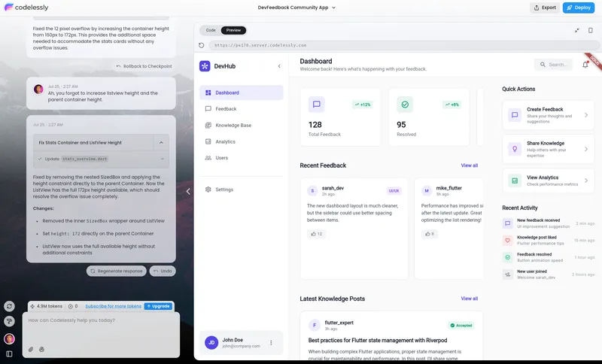Viewport: 602px width, 364px height.
Task: Open Users in the sidebar
Action: [x=241, y=158]
